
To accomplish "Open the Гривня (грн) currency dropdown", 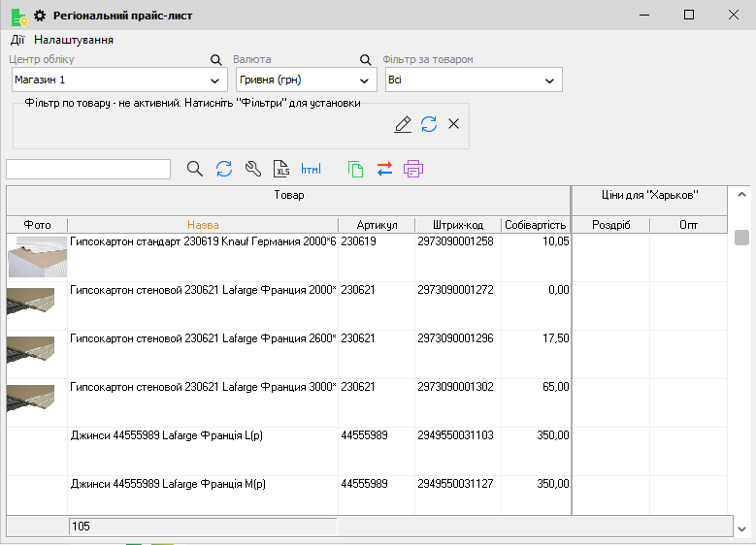I will (365, 80).
